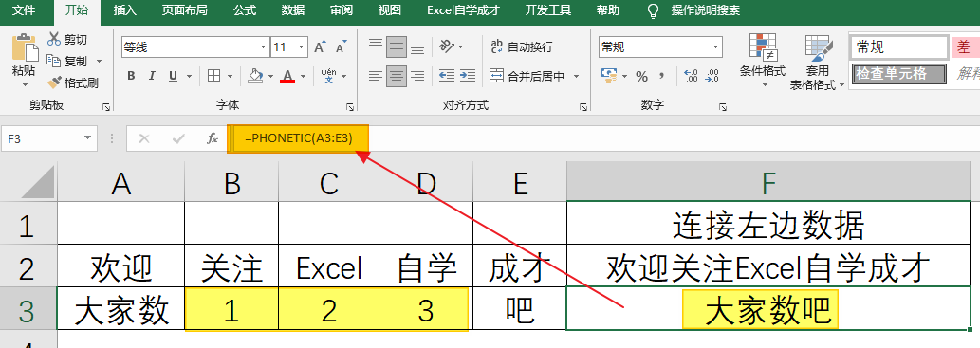Open Merge & Center dropdown arrow
Screen dimensions: 980x348
(x=576, y=76)
